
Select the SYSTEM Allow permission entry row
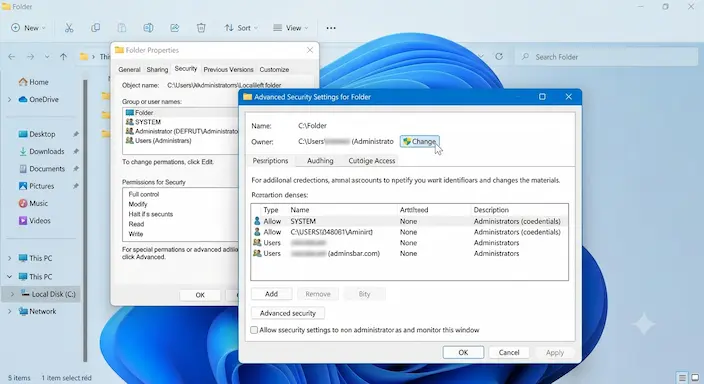[409, 221]
